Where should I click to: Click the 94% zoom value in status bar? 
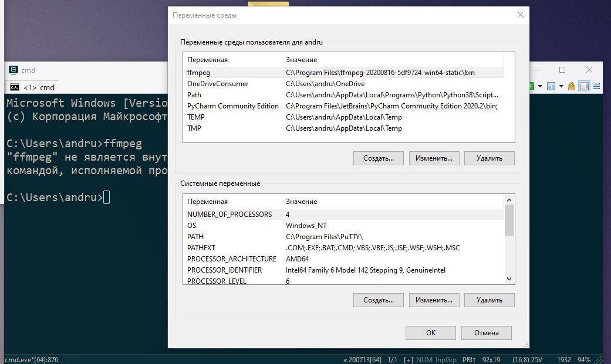click(584, 360)
